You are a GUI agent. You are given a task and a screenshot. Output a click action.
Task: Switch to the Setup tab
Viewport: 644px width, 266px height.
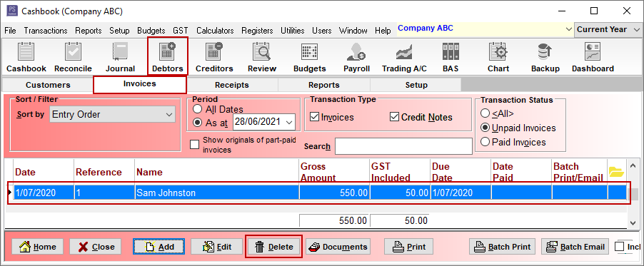pyautogui.click(x=416, y=85)
